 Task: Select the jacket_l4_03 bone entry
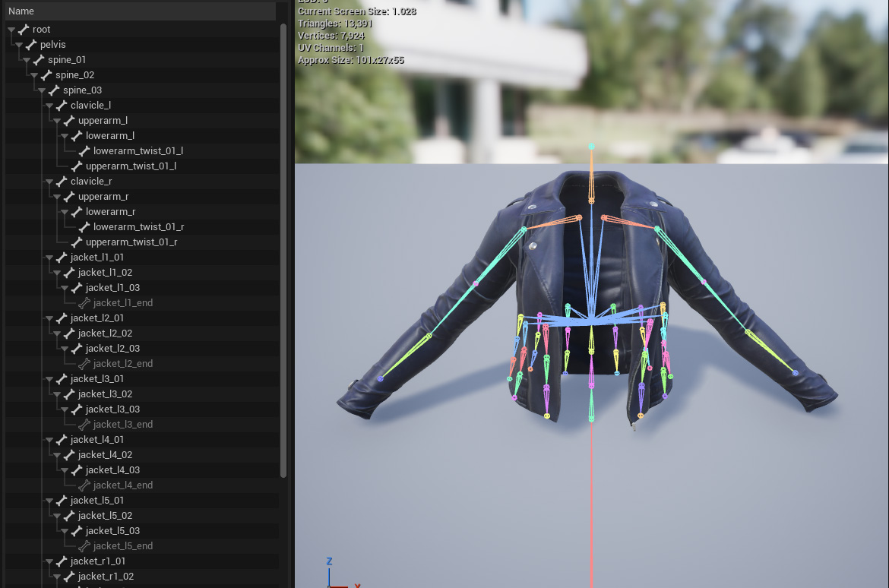click(112, 470)
